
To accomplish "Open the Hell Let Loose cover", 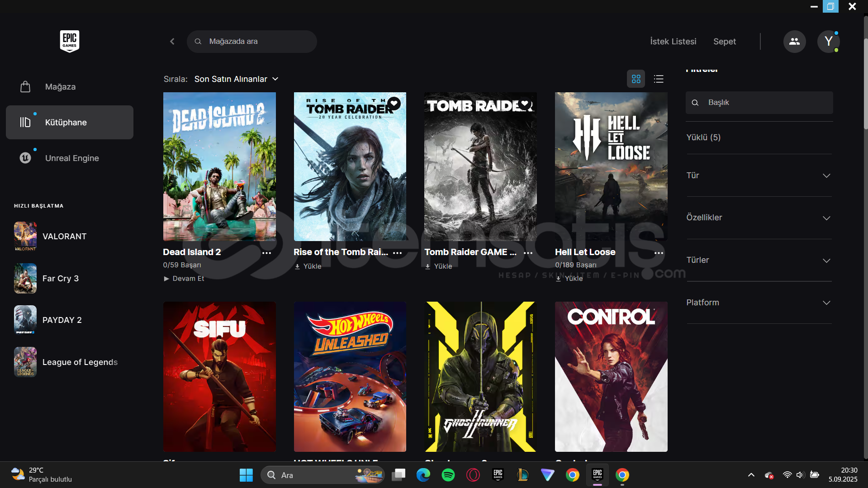I will point(611,166).
